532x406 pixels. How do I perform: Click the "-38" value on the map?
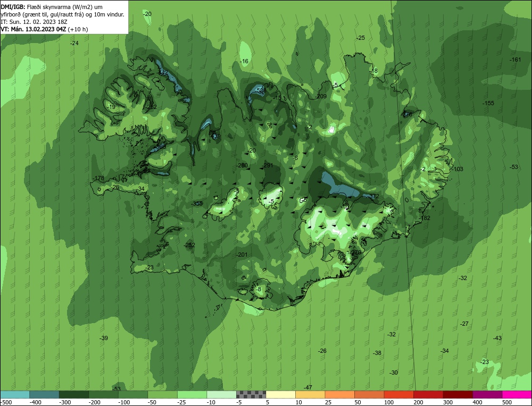tap(377, 353)
